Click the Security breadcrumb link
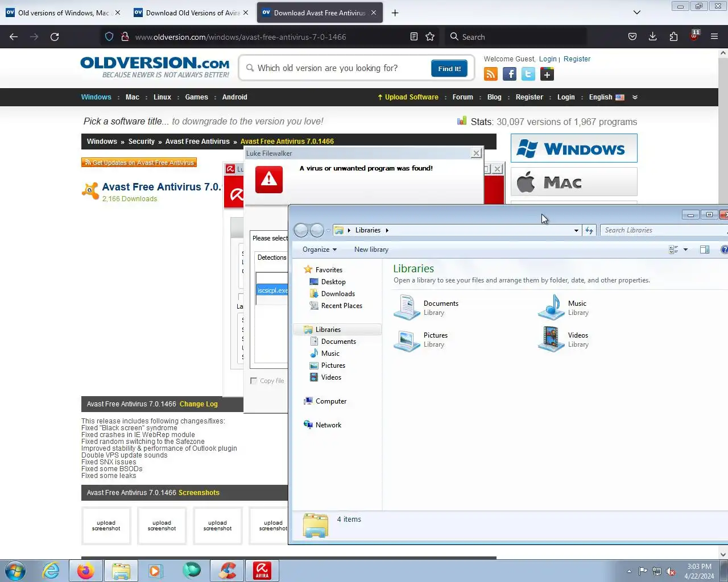This screenshot has height=582, width=728. pos(142,142)
